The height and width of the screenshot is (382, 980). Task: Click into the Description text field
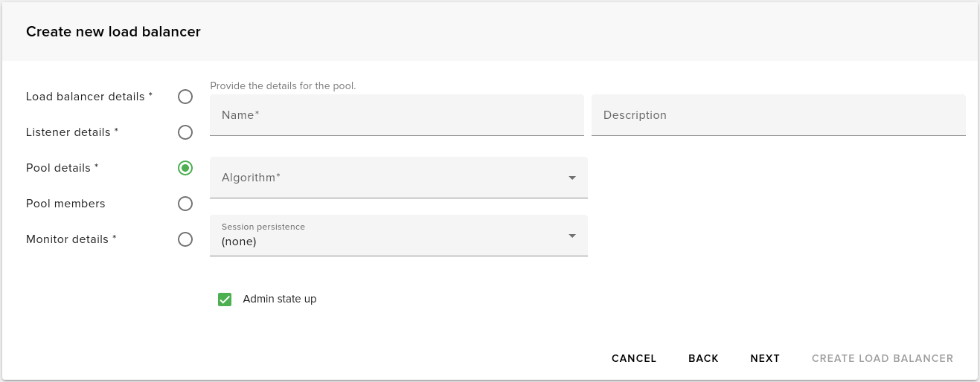778,115
